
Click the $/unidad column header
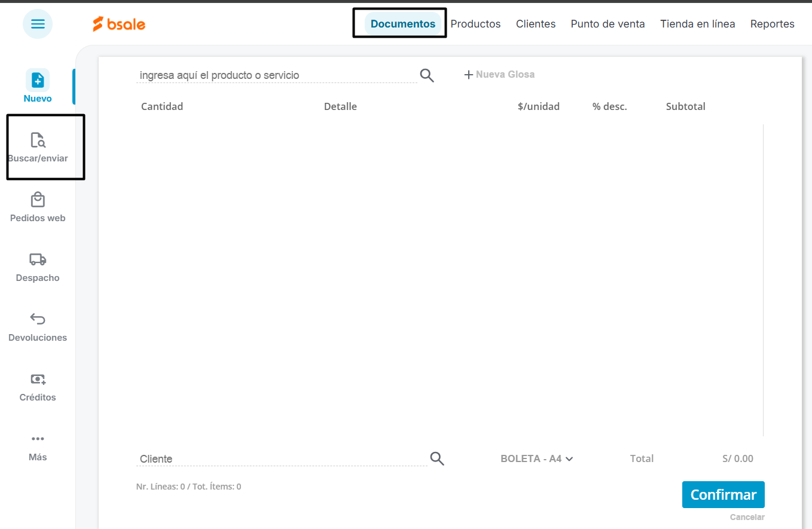click(539, 106)
